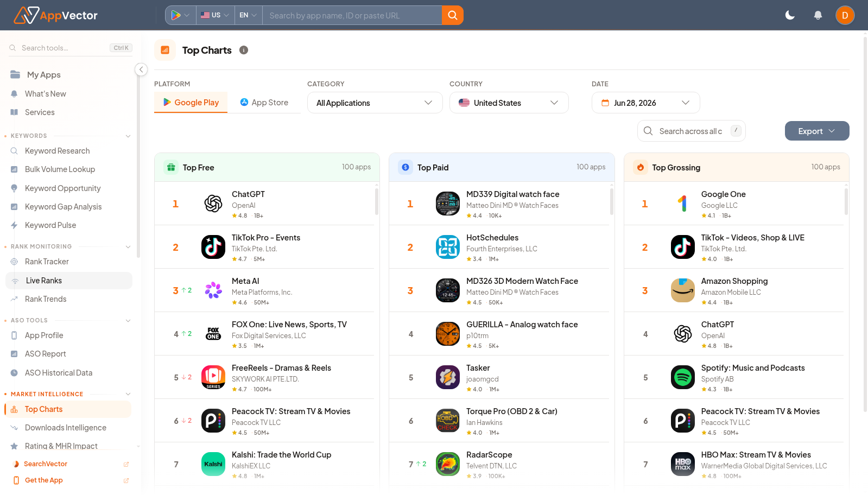
Task: Open Kalshi app icon
Action: pos(213,464)
